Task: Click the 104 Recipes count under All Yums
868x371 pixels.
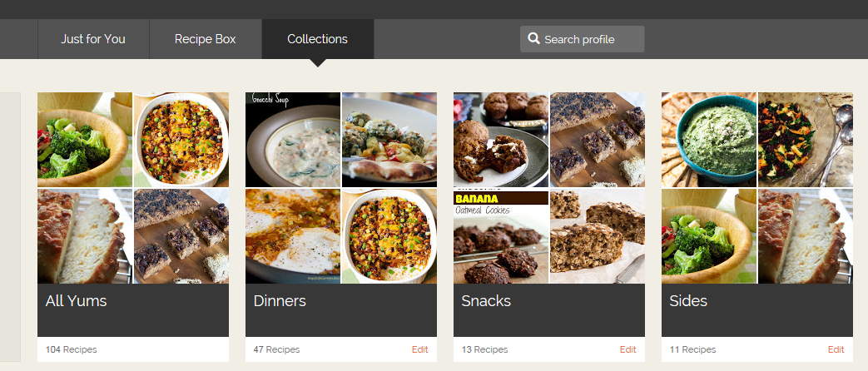Action: click(x=71, y=349)
